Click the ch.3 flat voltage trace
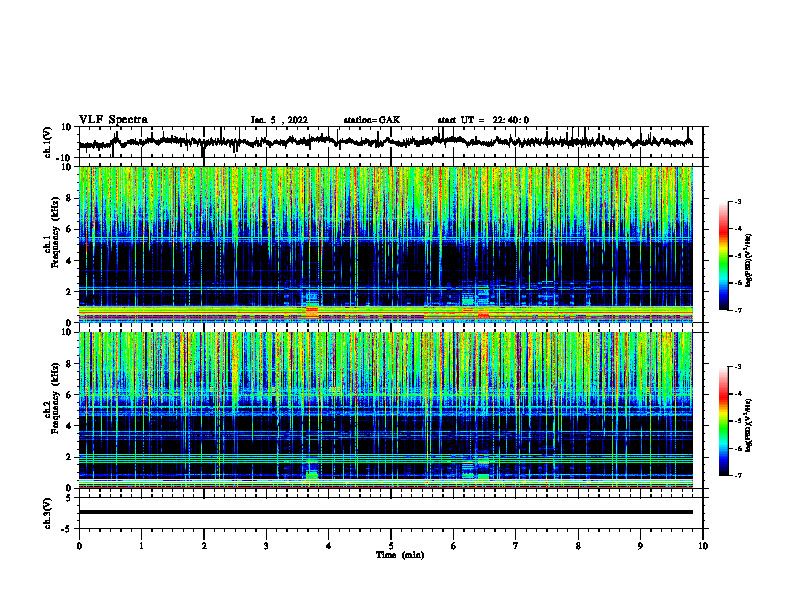 385,512
